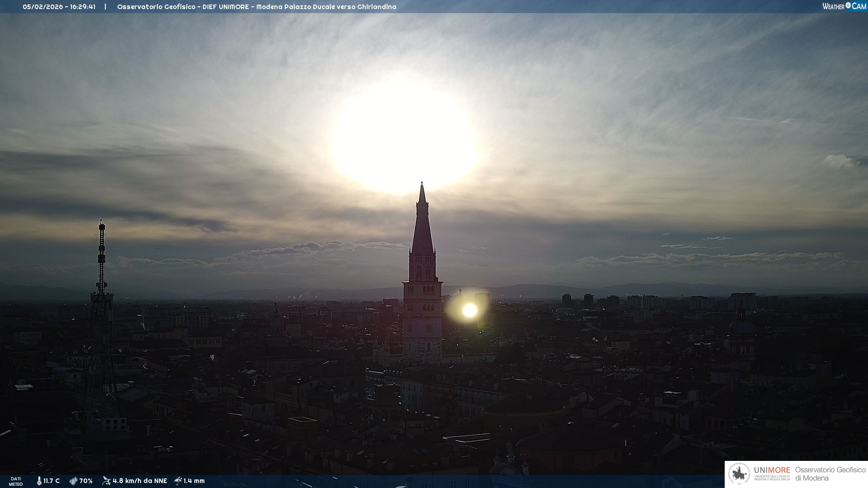Click the WeatherCAM logo
The height and width of the screenshot is (488, 868).
tap(844, 6)
